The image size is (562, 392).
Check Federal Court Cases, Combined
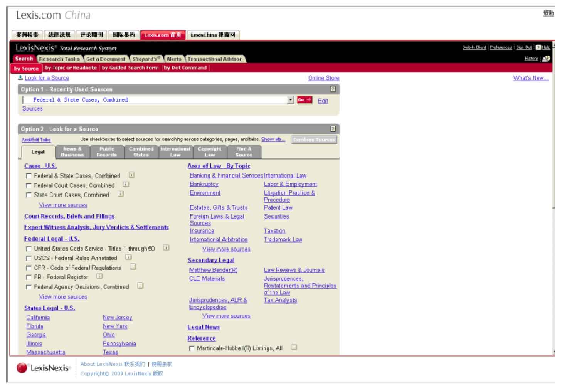29,186
